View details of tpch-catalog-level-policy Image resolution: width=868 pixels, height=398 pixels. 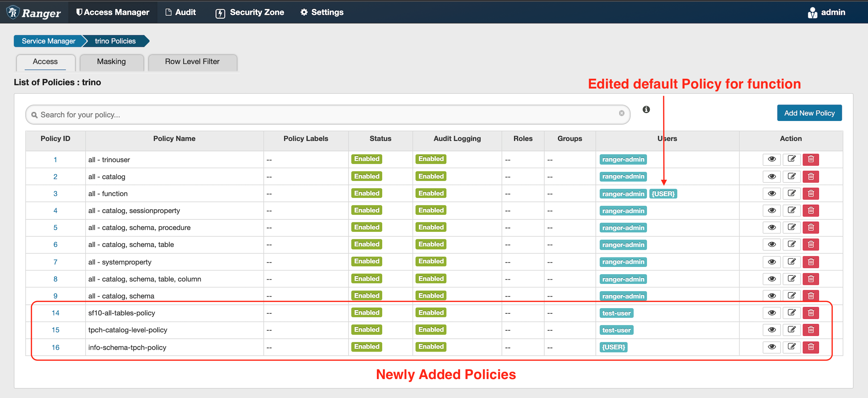pyautogui.click(x=771, y=330)
